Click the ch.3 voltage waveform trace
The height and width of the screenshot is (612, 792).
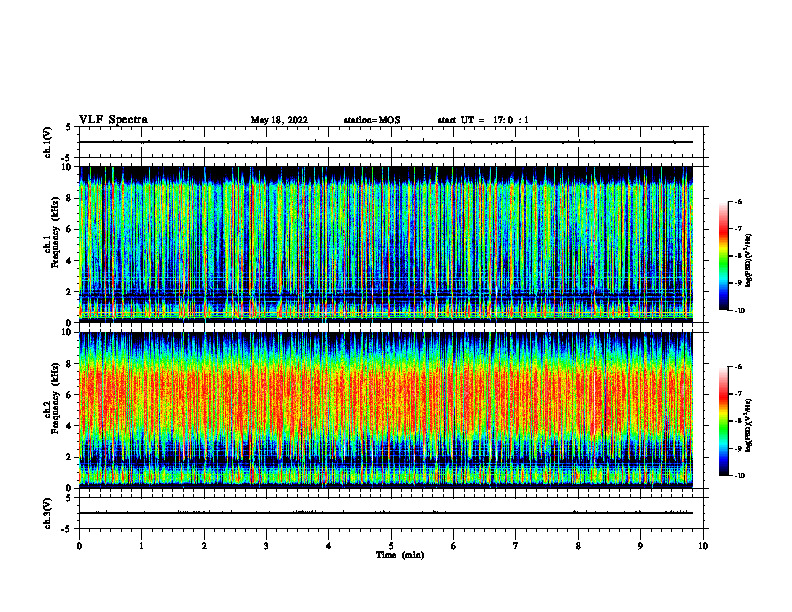386,513
